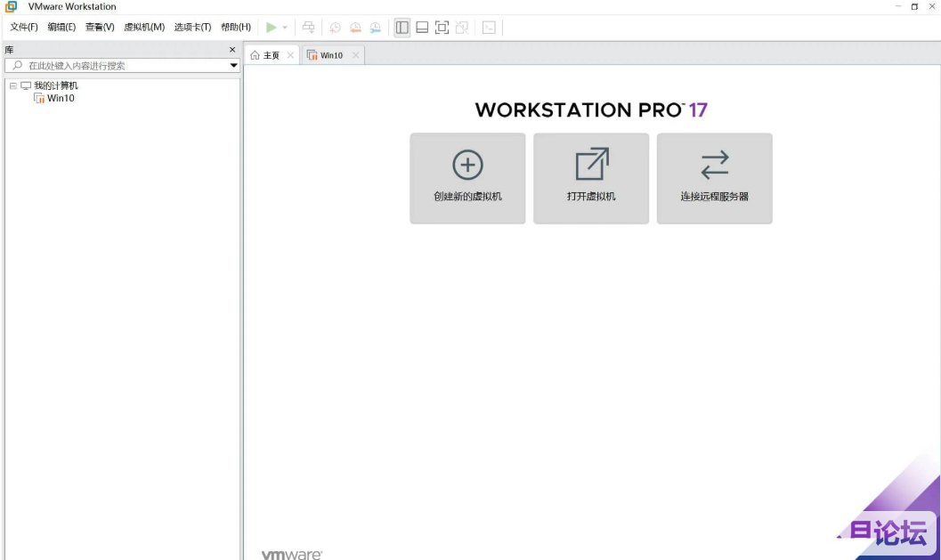Open the snapshot manager toolbar icon

[x=376, y=28]
